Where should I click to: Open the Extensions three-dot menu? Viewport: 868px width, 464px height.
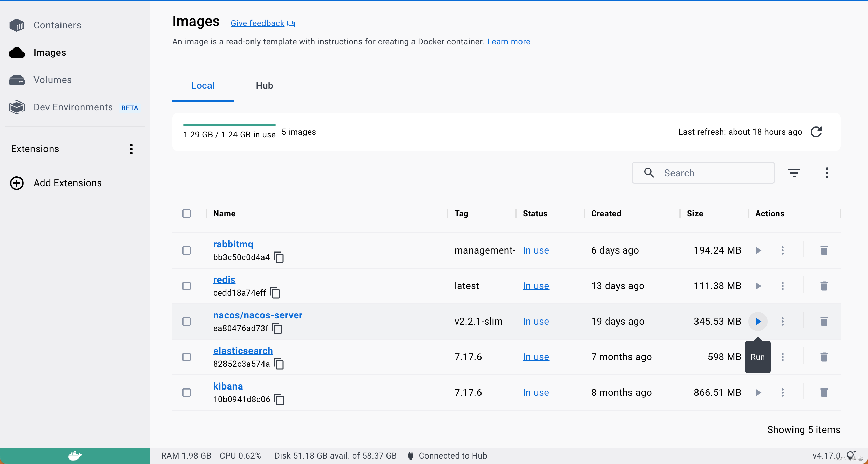click(131, 149)
